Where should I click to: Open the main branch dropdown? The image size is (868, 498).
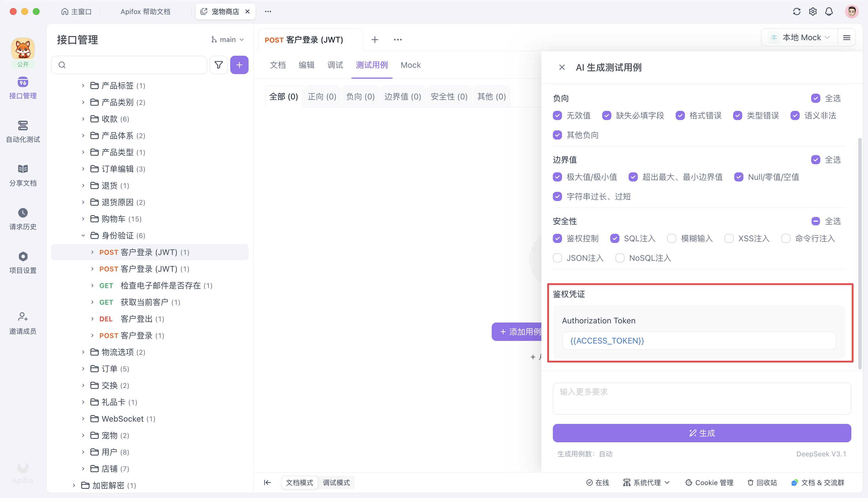[228, 39]
